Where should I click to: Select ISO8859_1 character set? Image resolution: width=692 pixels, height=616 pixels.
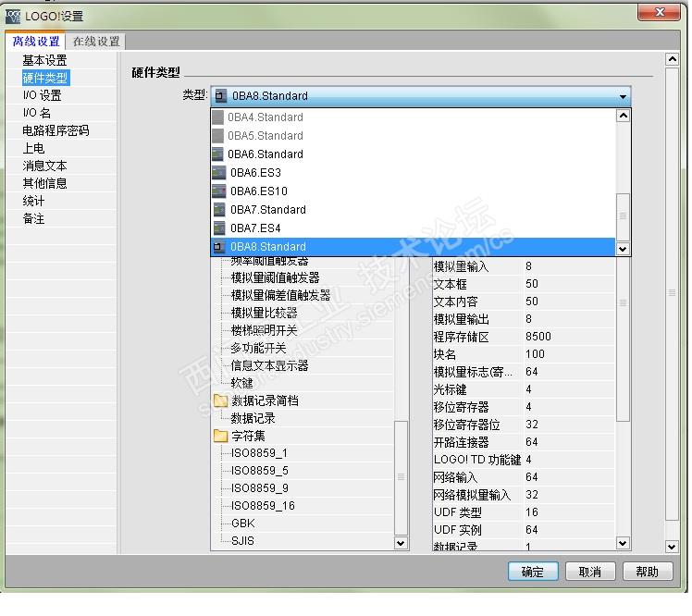pos(259,453)
